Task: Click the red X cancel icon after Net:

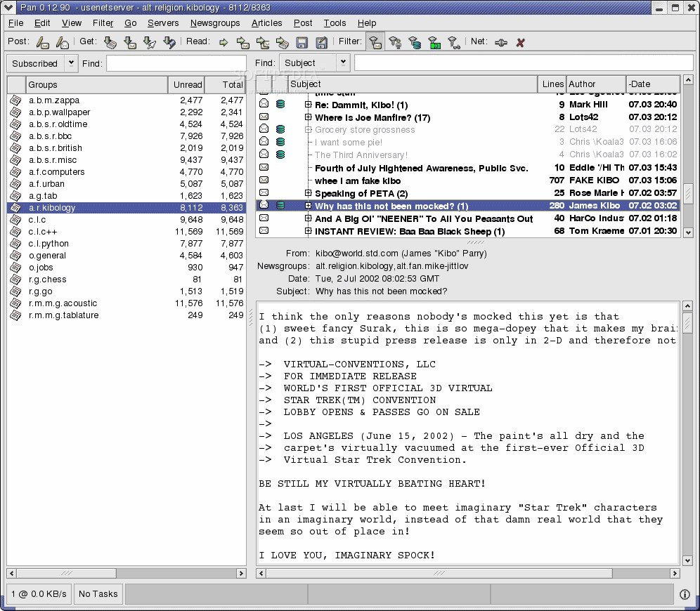Action: [520, 42]
